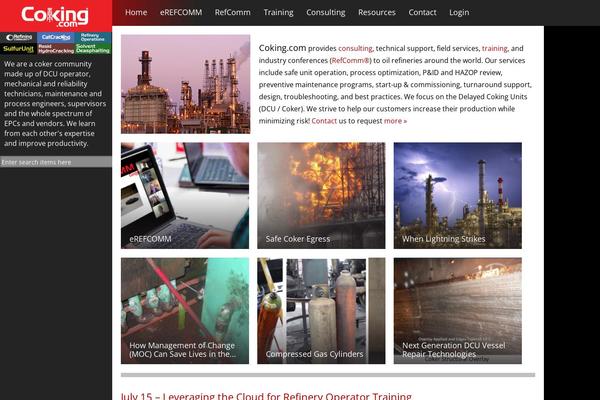Open the Contact menu item
This screenshot has height=400, width=600.
422,12
